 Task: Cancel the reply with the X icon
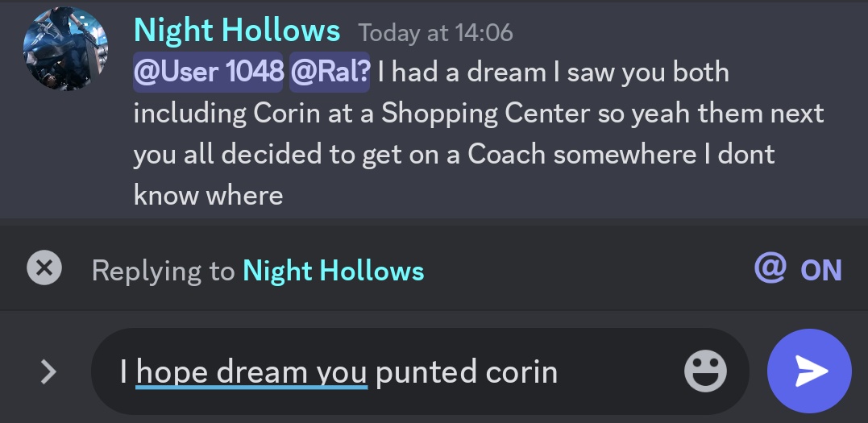click(x=44, y=268)
